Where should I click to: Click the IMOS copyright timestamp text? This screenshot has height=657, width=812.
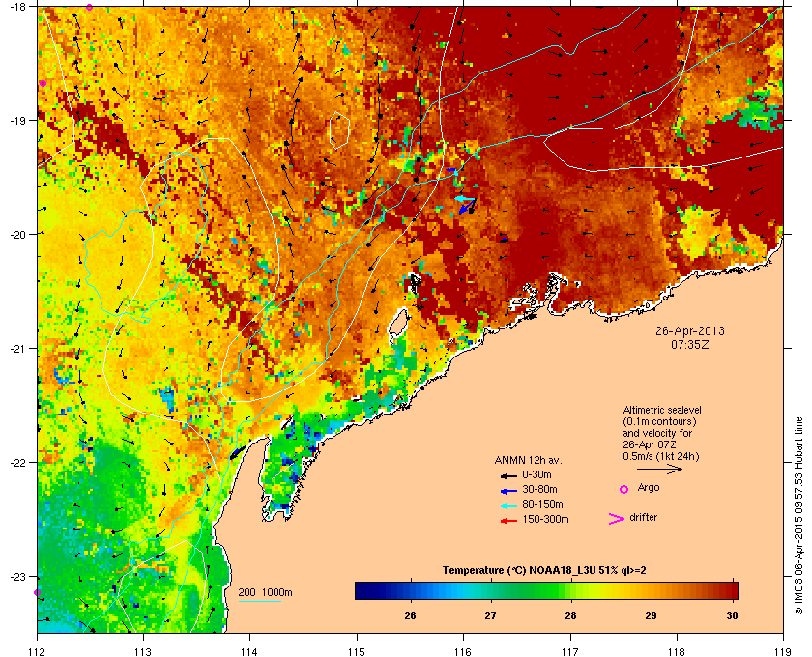pyautogui.click(x=798, y=518)
